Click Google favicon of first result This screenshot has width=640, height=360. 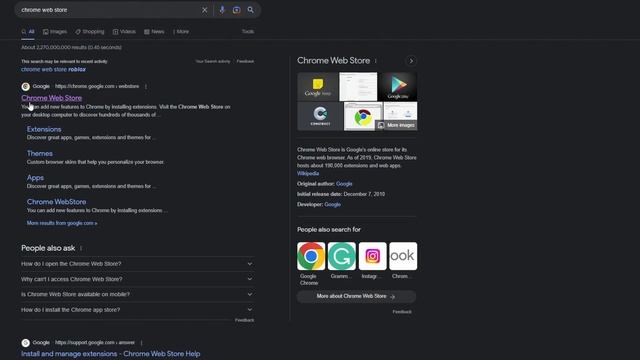[26, 87]
